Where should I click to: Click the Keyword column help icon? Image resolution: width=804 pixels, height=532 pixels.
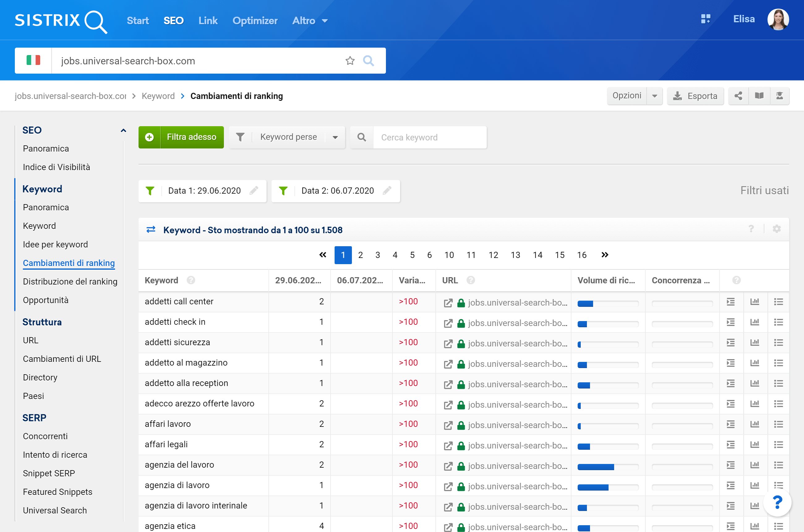click(x=191, y=280)
